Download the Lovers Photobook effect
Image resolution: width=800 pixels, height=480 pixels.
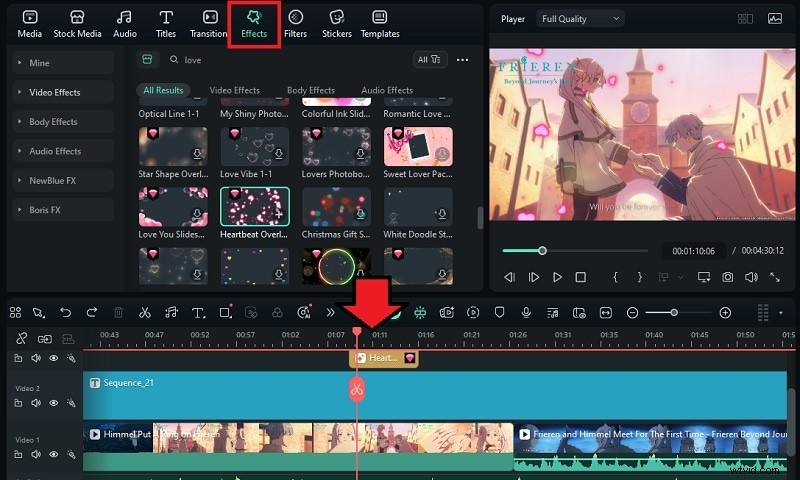pyautogui.click(x=361, y=154)
